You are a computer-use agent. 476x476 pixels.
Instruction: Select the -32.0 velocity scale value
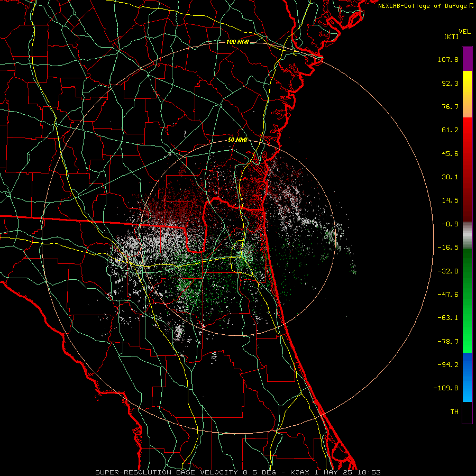pyautogui.click(x=448, y=271)
